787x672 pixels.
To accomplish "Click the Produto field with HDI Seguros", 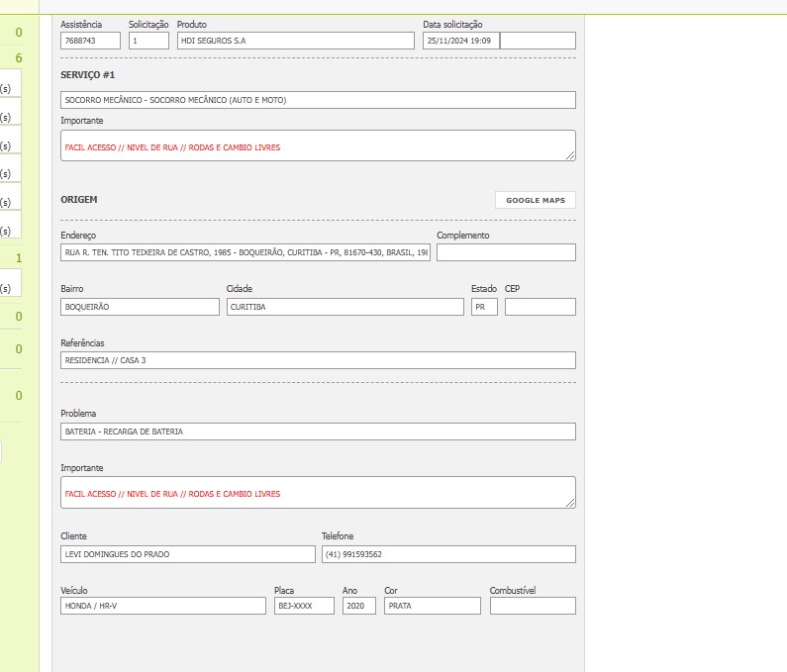I will (295, 41).
